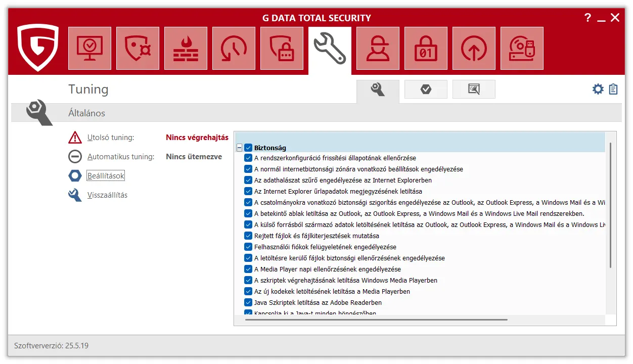633x364 pixels.
Task: Open the Virus protection shield icon
Action: [x=138, y=49]
